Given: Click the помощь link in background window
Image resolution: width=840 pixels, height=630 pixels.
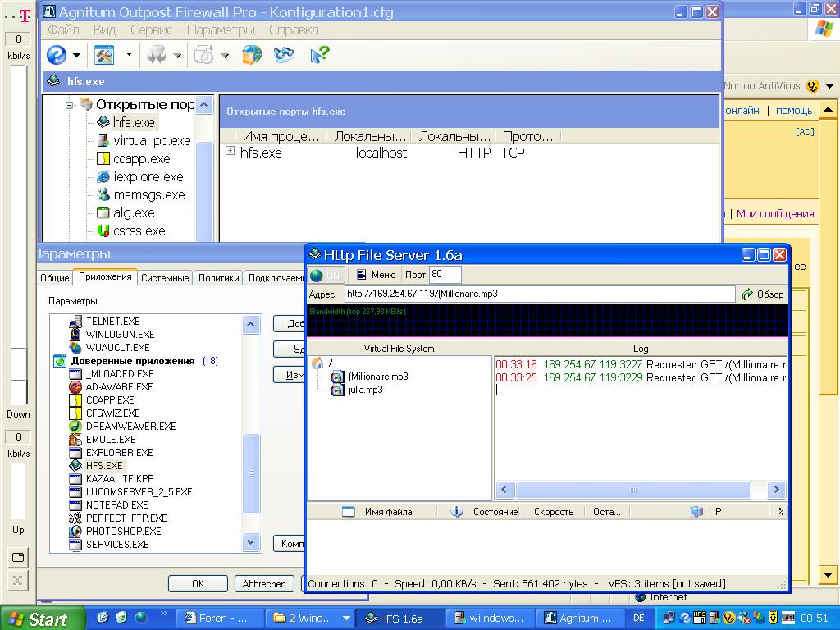Looking at the screenshot, I should (794, 111).
